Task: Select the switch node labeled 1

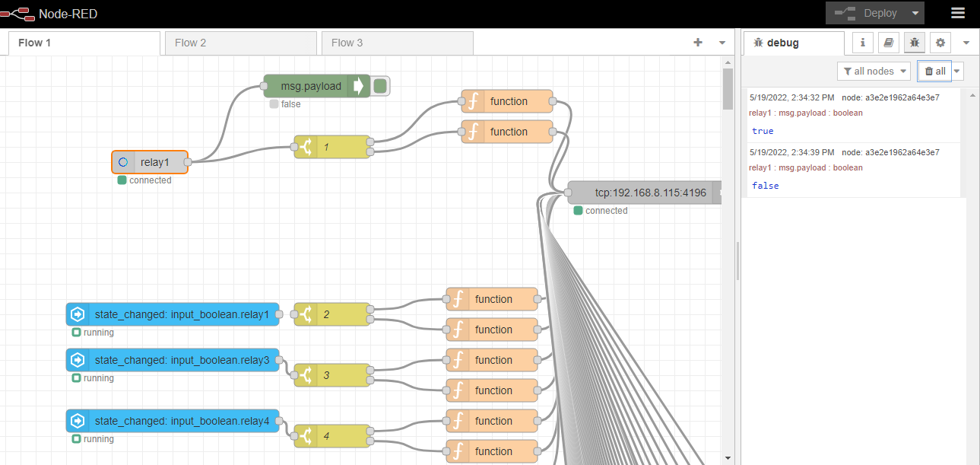Action: [331, 147]
